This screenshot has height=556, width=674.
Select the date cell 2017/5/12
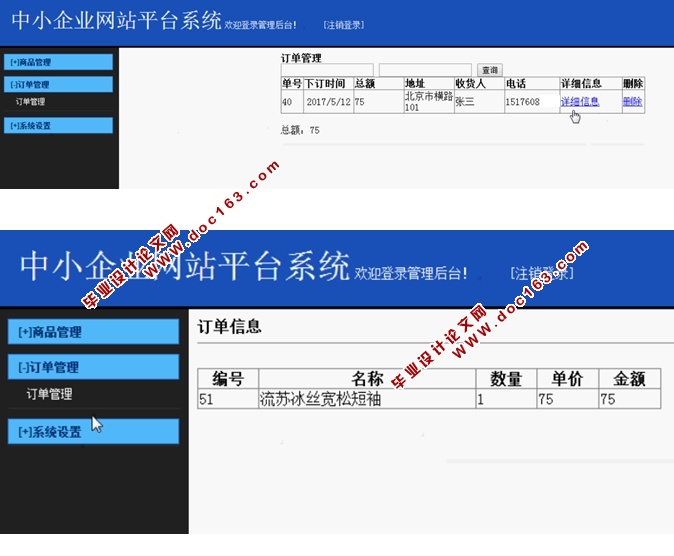(x=328, y=101)
